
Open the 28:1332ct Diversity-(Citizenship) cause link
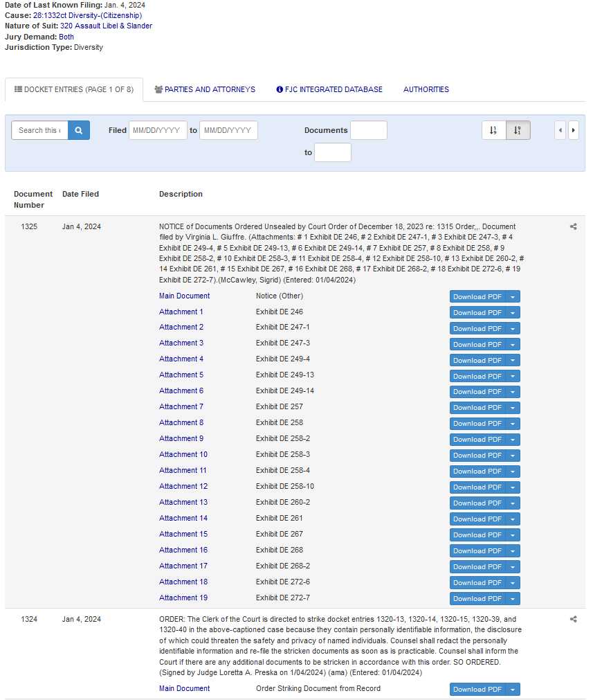[x=87, y=16]
